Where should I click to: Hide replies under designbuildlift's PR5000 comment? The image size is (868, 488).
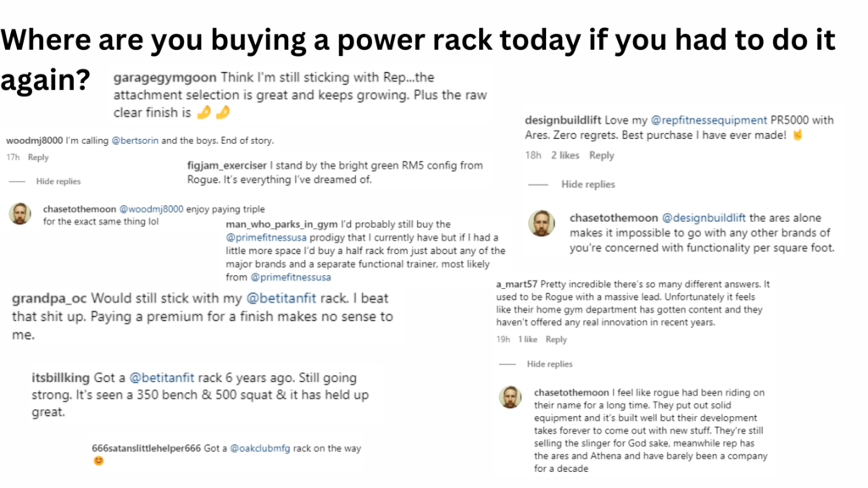click(x=587, y=184)
